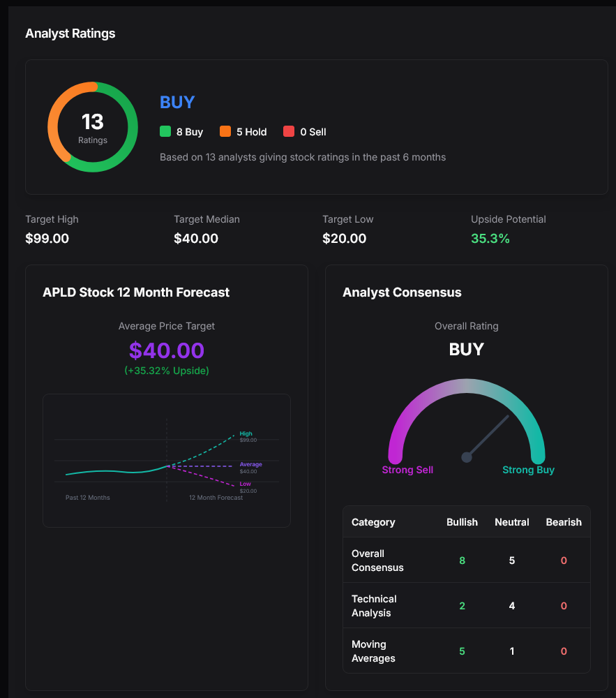
Task: Click the gauge needle pivot knob
Action: [467, 457]
